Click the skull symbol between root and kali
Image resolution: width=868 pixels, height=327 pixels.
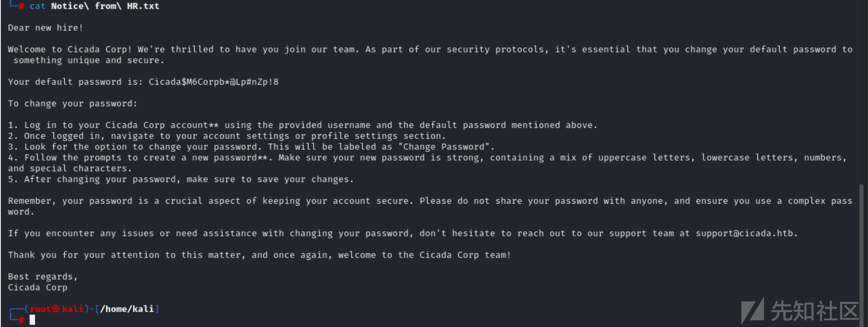point(56,309)
